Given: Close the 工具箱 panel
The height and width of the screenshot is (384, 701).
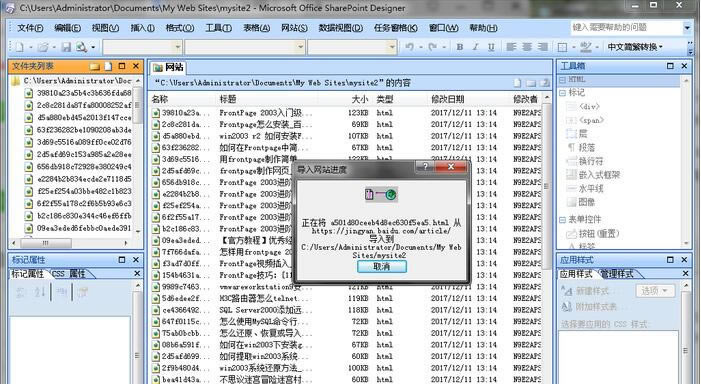Looking at the screenshot, I should (684, 66).
